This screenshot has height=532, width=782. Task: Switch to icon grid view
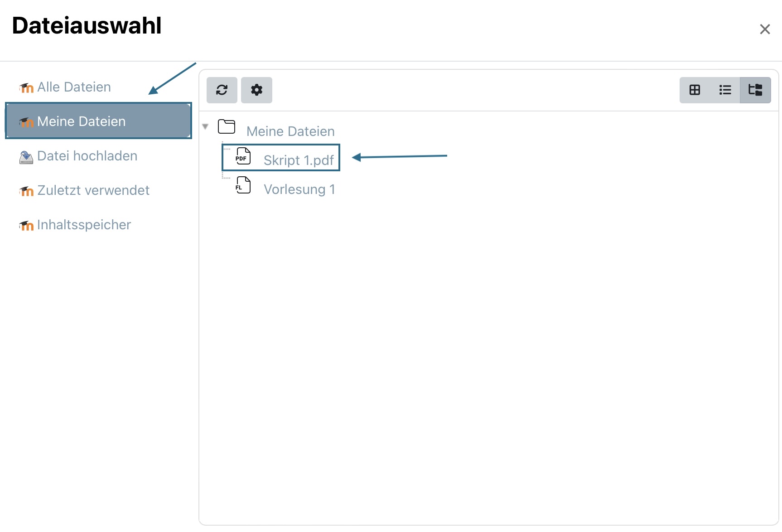pos(695,90)
